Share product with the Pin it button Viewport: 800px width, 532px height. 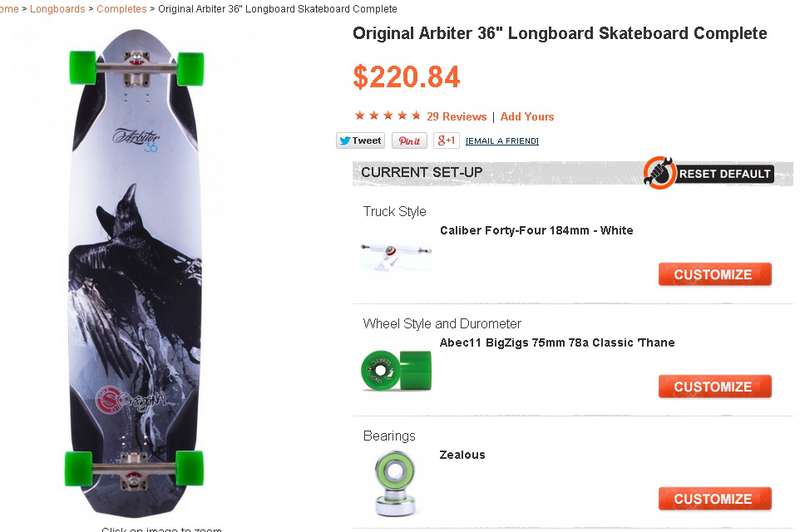409,141
